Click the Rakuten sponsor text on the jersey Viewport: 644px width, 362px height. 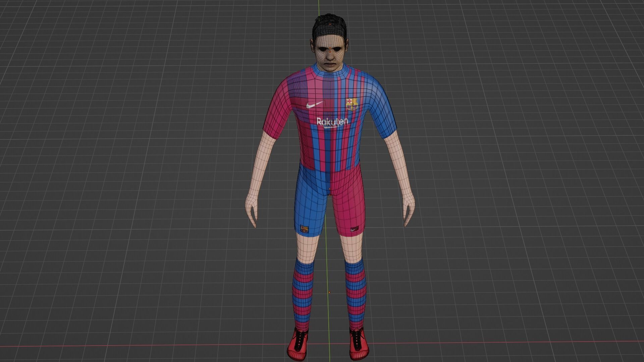point(332,122)
